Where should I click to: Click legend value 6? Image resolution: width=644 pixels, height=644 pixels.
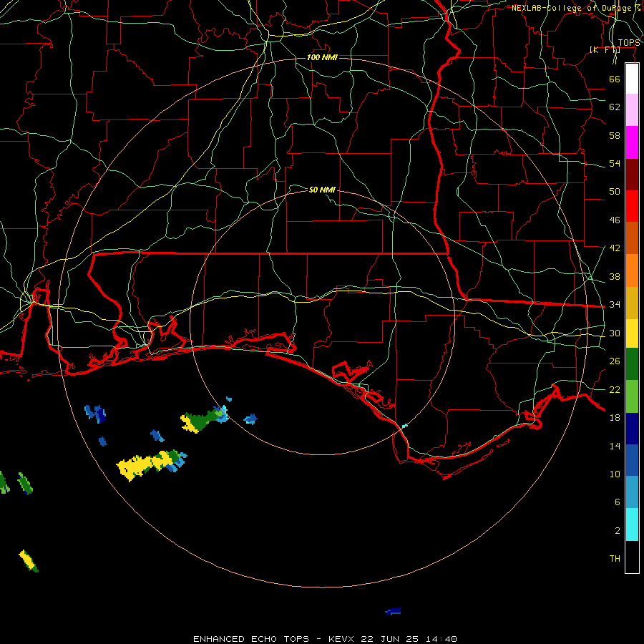click(x=618, y=502)
